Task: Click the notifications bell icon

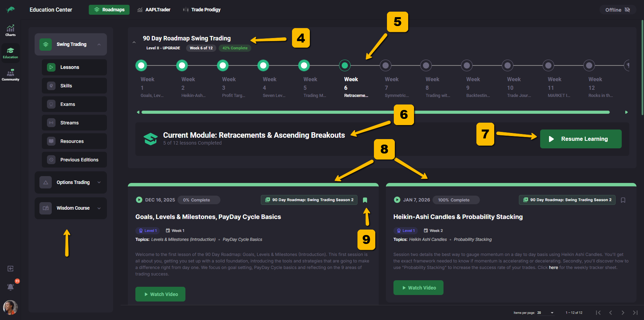Action: (11, 287)
